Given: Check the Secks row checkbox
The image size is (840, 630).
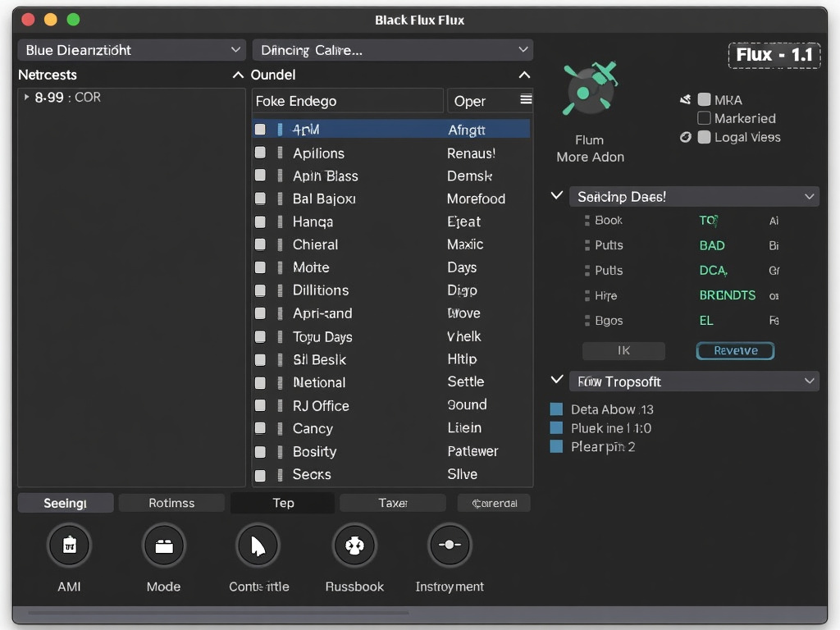Looking at the screenshot, I should pyautogui.click(x=260, y=475).
